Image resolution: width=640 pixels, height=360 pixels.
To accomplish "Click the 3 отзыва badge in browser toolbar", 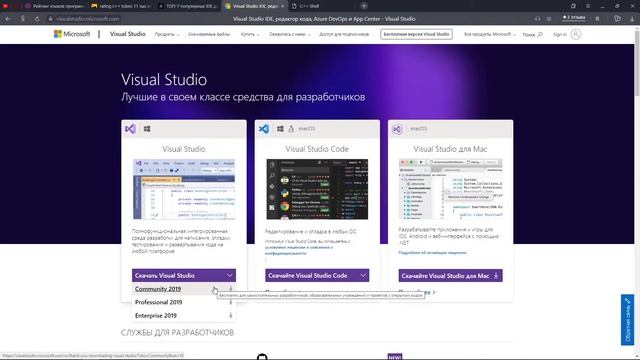I will pyautogui.click(x=574, y=18).
